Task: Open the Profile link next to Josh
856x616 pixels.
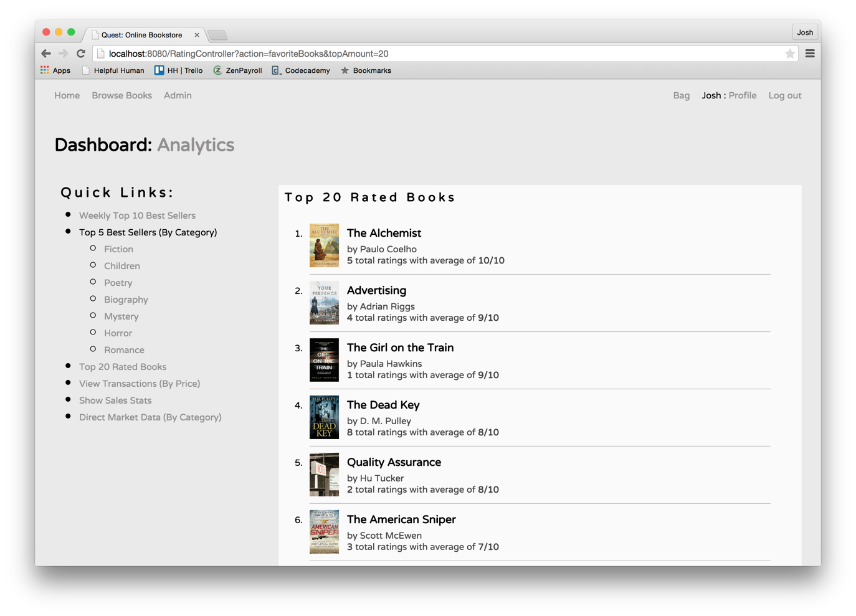Action: [743, 95]
